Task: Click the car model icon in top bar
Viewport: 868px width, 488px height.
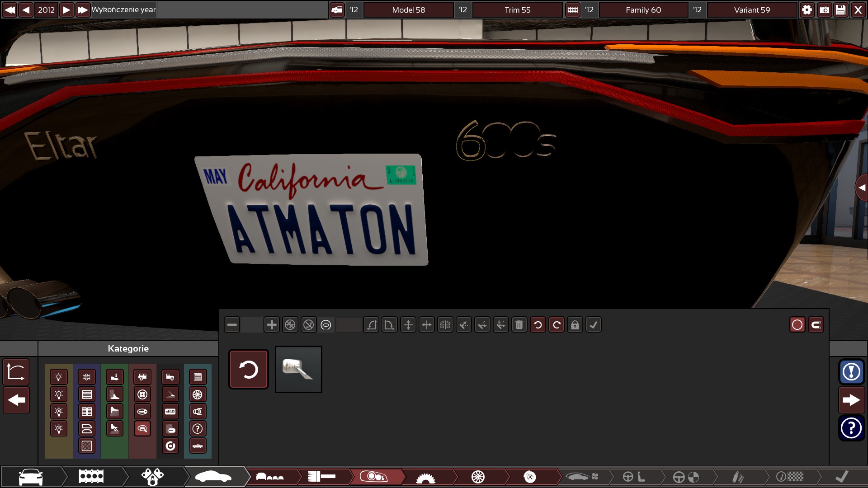Action: coord(337,10)
